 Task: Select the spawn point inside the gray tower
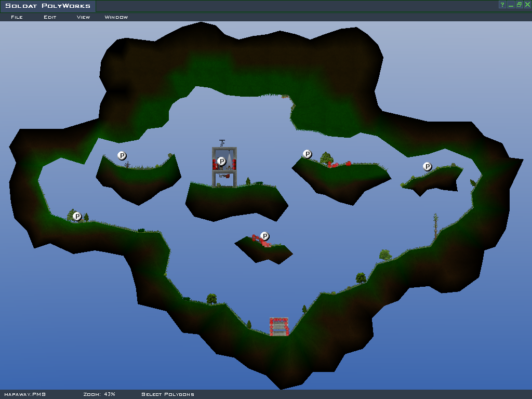[222, 161]
